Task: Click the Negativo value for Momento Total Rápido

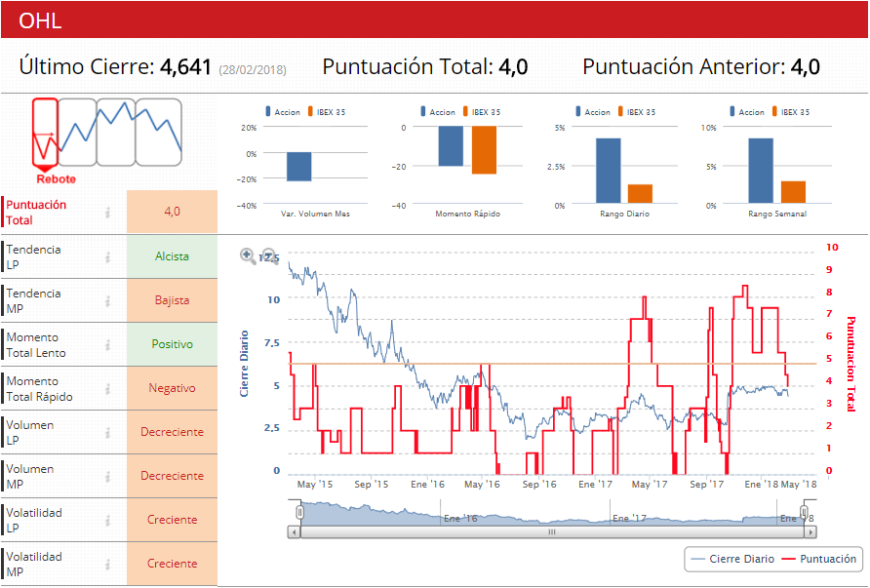Action: (172, 388)
